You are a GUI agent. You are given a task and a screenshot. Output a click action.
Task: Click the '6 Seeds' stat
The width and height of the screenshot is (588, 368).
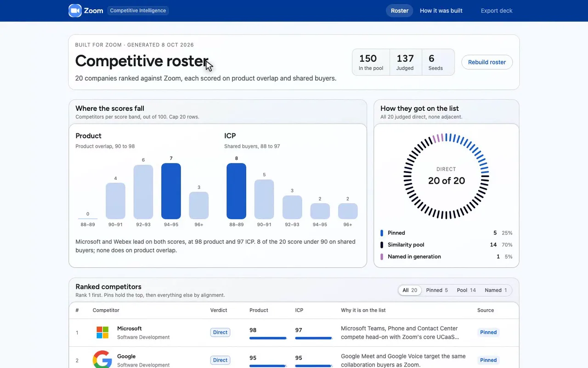click(438, 62)
